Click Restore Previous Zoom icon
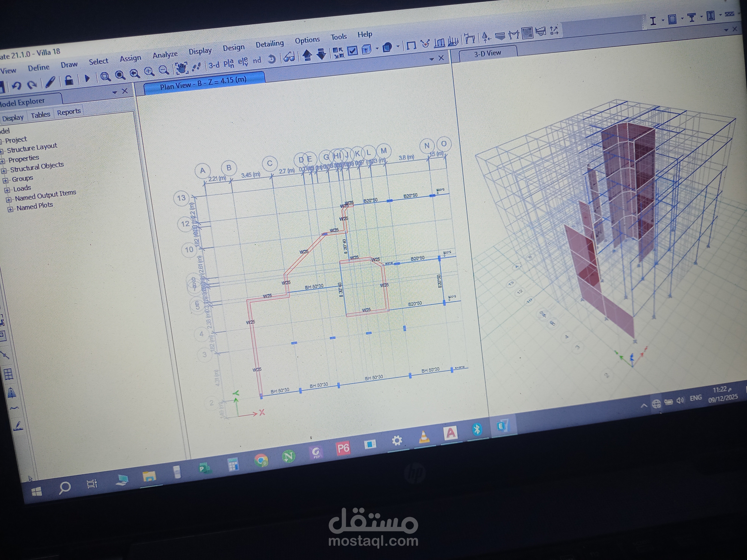Screen dimensions: 747x560 [x=135, y=73]
